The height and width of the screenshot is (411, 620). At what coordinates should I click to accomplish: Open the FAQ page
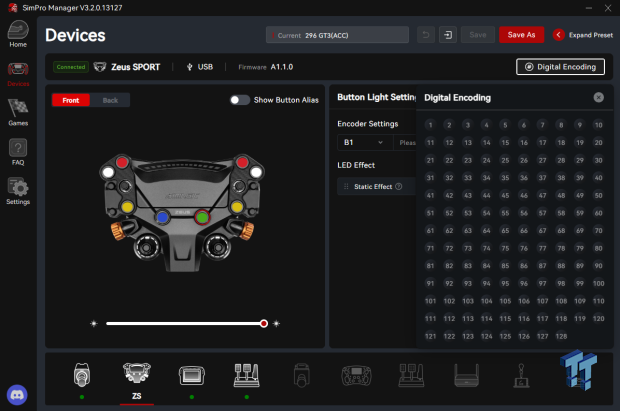click(18, 152)
